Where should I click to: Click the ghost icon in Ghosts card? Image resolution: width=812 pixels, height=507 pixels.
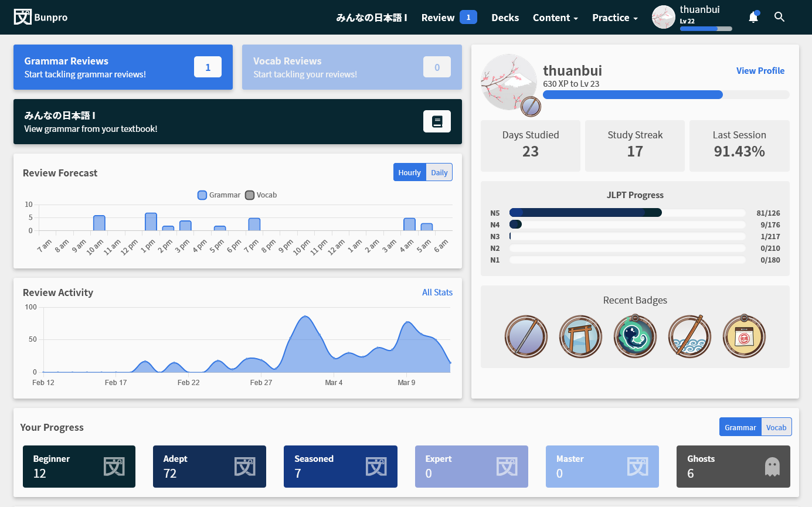pos(772,467)
